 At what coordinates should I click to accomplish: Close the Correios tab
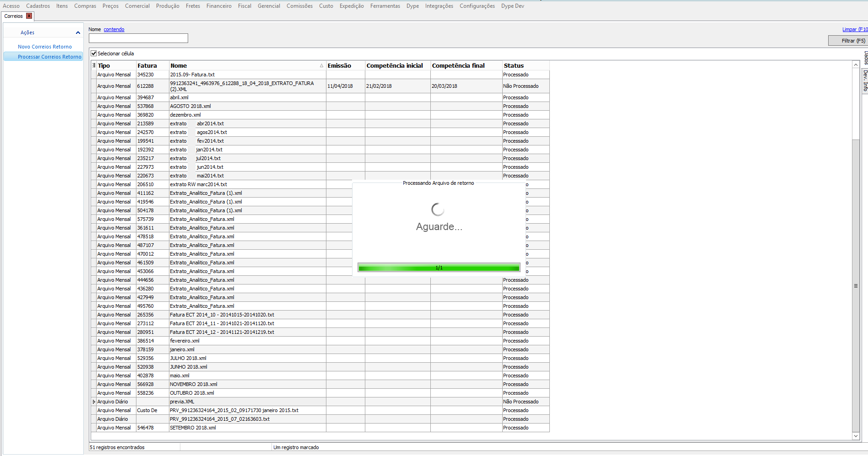point(29,16)
